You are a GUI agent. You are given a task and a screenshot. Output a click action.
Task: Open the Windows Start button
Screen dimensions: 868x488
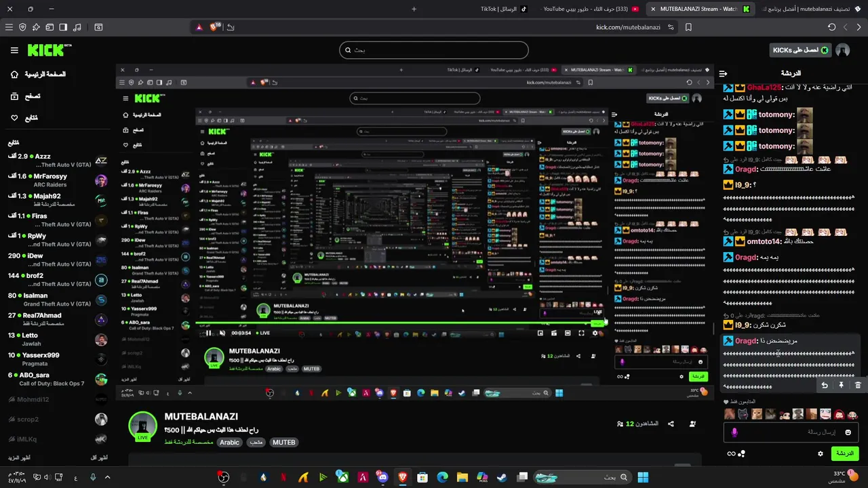643,477
